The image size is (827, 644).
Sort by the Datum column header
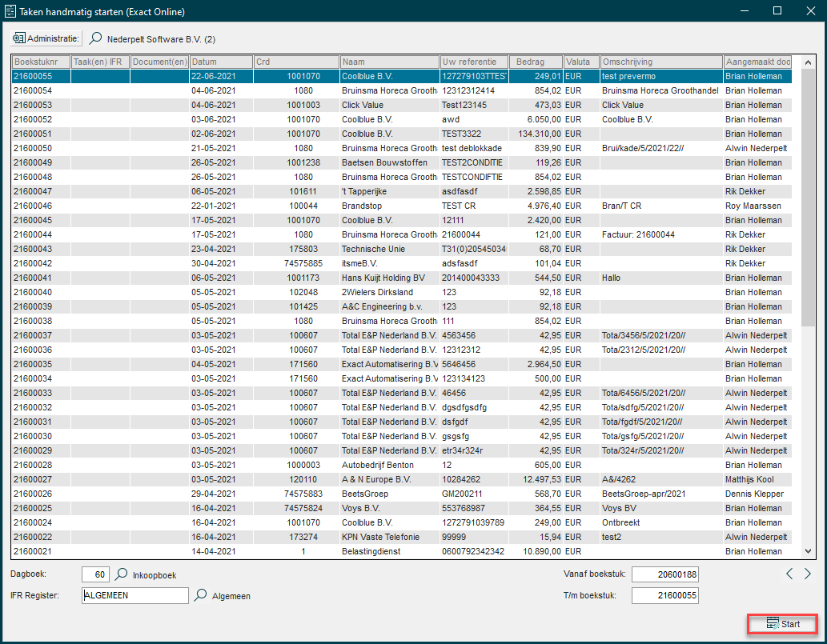pyautogui.click(x=221, y=62)
